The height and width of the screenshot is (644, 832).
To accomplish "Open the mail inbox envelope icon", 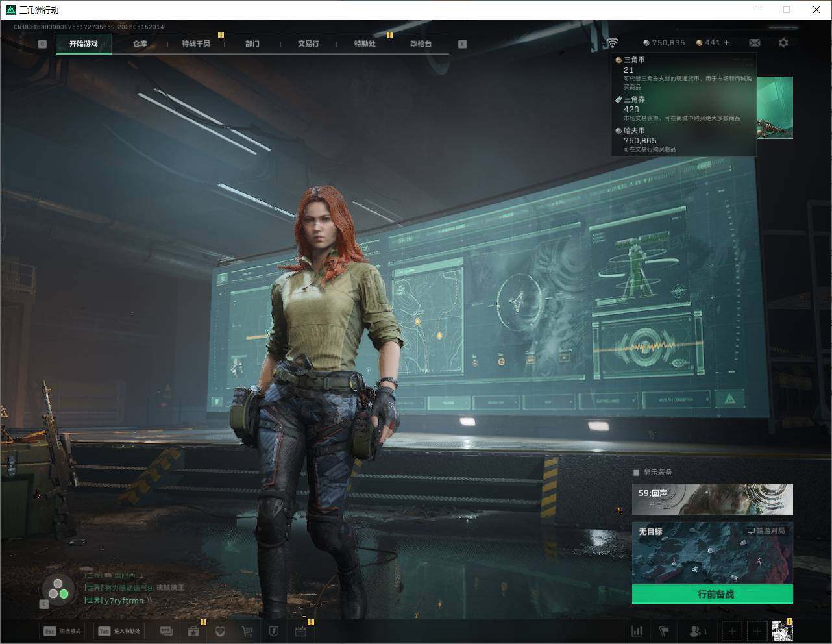I will (755, 43).
